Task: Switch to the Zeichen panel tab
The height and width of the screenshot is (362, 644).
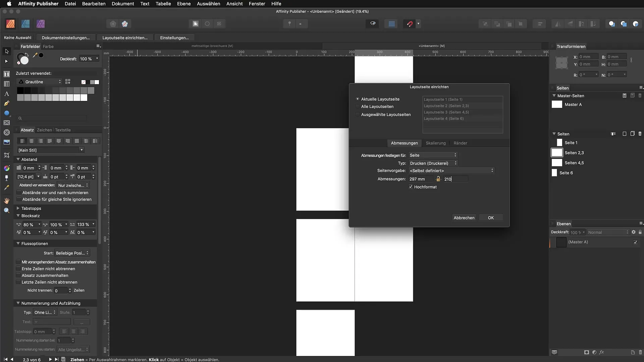Action: [x=44, y=130]
